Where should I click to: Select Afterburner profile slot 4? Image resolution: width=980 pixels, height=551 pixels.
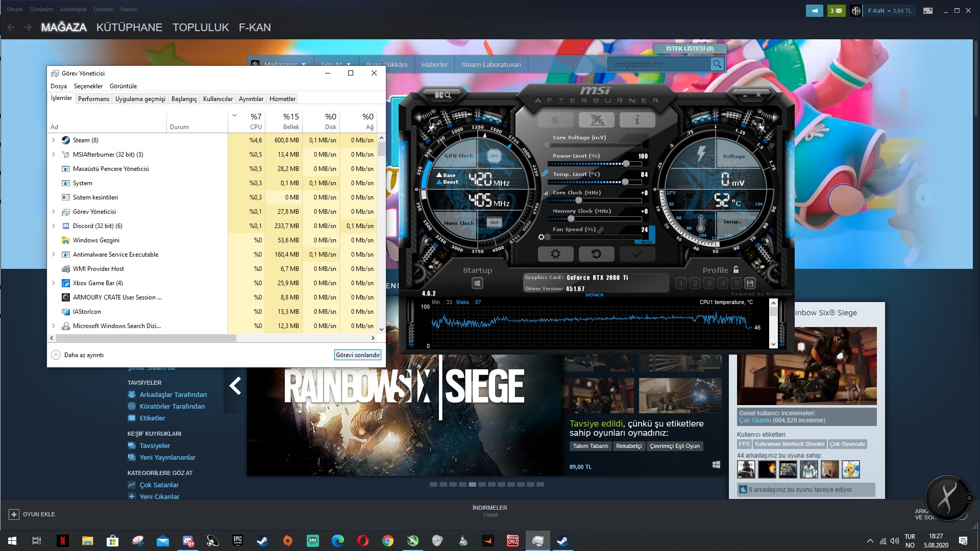pos(722,283)
